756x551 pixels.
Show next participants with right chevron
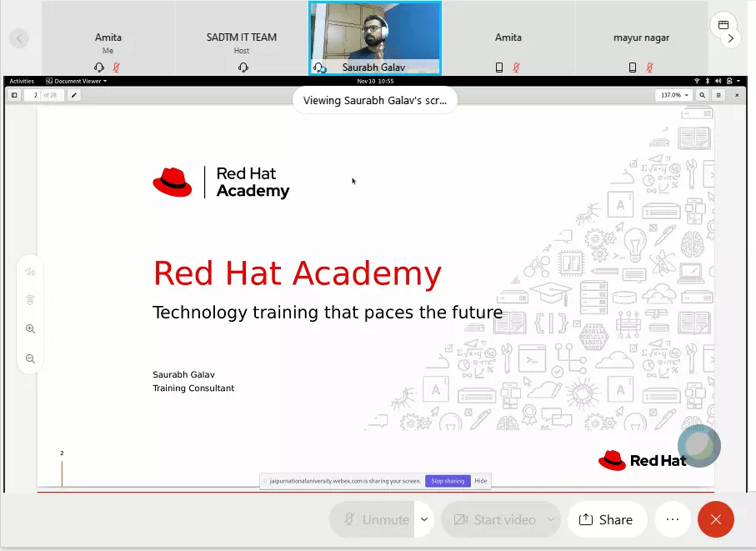[730, 38]
